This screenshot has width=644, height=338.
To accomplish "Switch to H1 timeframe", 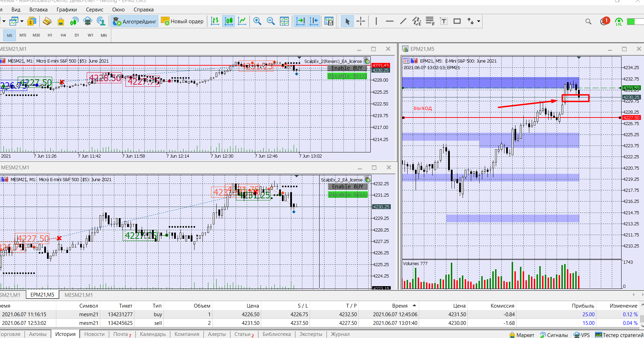I will tap(50, 35).
